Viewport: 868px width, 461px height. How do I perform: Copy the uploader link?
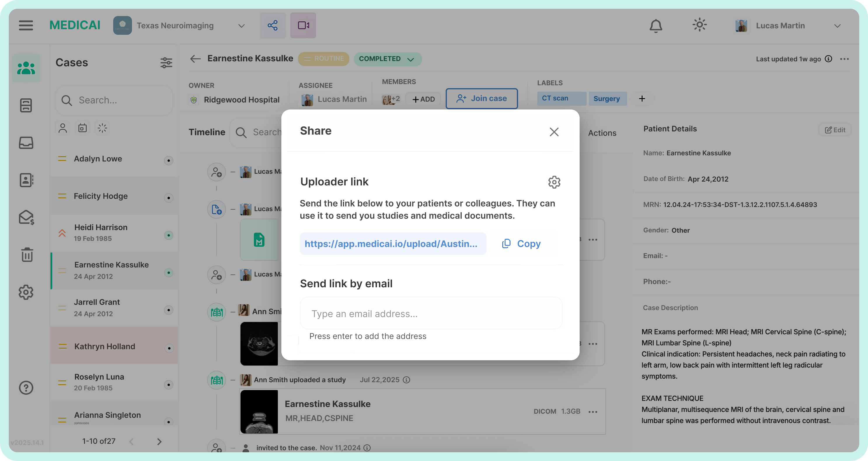point(522,244)
